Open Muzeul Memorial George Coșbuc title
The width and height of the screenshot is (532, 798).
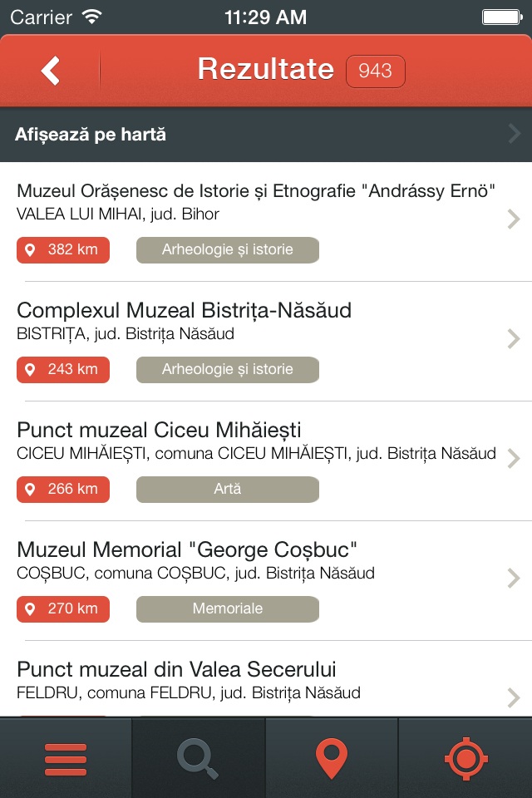pyautogui.click(x=187, y=550)
